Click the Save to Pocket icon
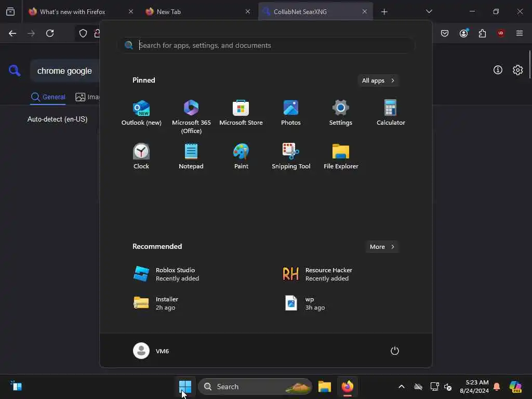The height and width of the screenshot is (399, 532). pyautogui.click(x=445, y=33)
